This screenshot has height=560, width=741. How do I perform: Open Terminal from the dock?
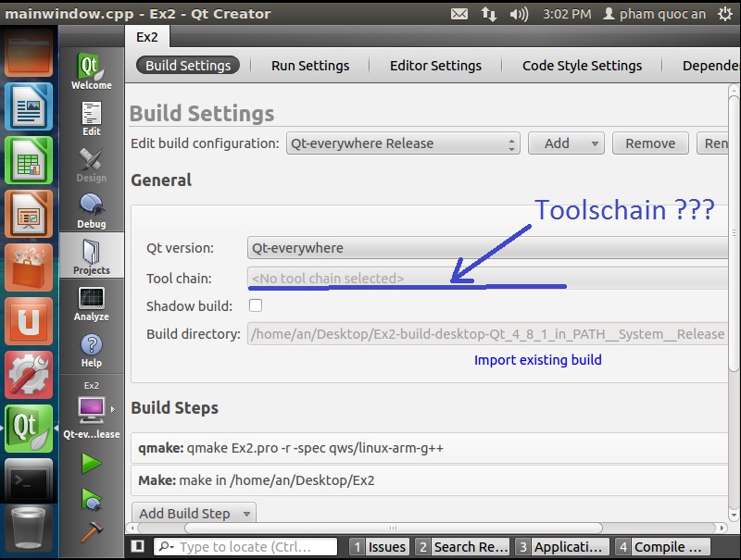click(29, 480)
